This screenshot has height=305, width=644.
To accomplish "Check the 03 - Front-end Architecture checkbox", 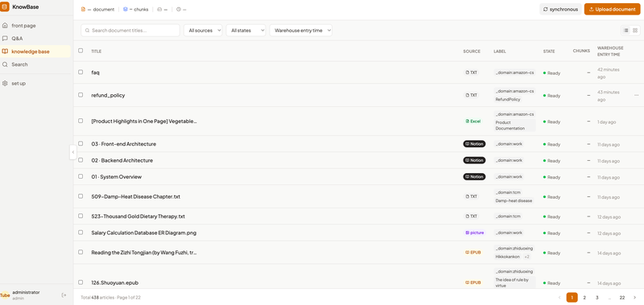I will coord(80,144).
